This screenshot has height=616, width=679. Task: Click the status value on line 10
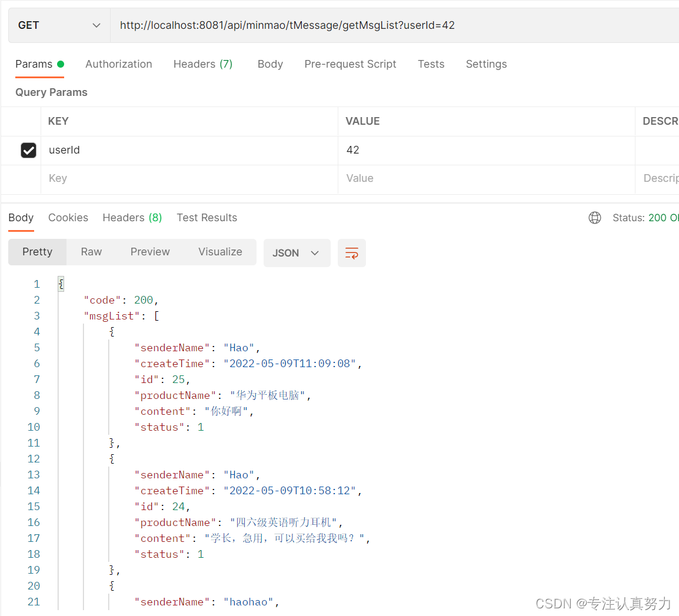coord(201,427)
